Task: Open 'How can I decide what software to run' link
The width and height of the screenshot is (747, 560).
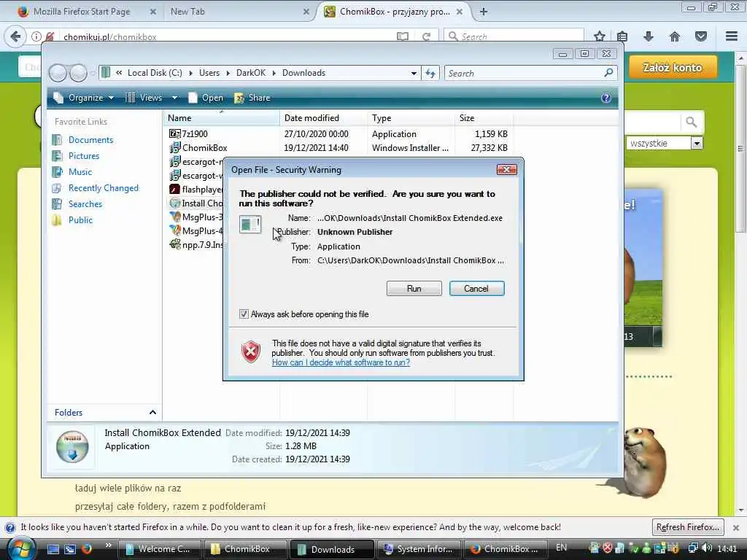Action: pos(341,362)
